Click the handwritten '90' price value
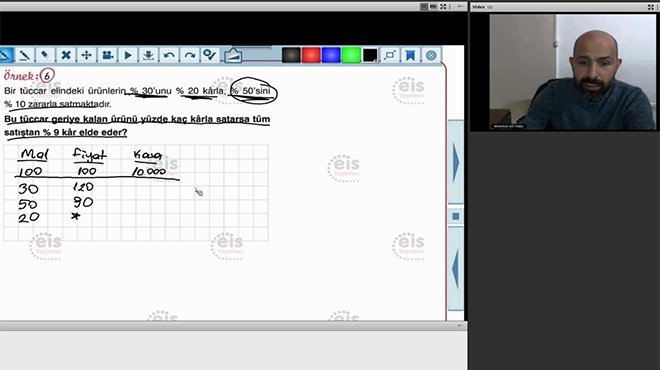Image resolution: width=660 pixels, height=370 pixels. pyautogui.click(x=83, y=202)
